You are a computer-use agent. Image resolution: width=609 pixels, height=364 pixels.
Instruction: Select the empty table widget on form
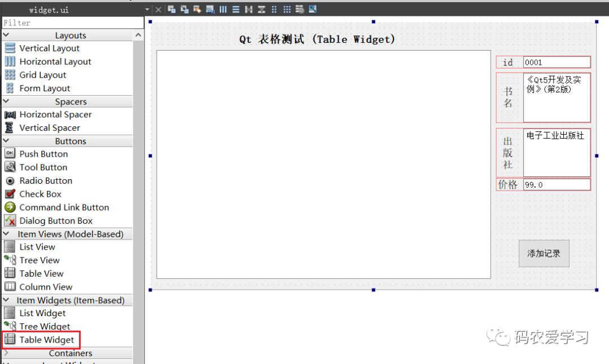[x=324, y=165]
